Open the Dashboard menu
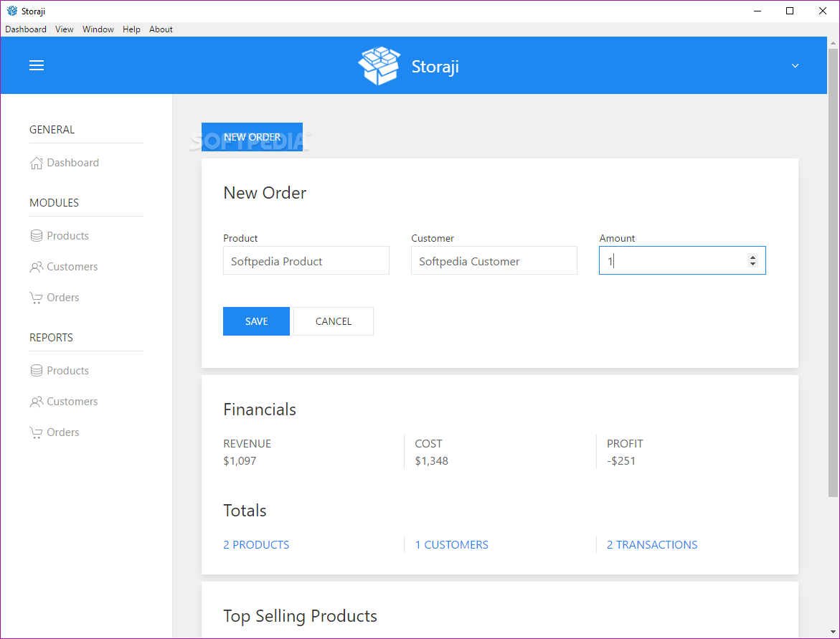The image size is (840, 639). (26, 29)
